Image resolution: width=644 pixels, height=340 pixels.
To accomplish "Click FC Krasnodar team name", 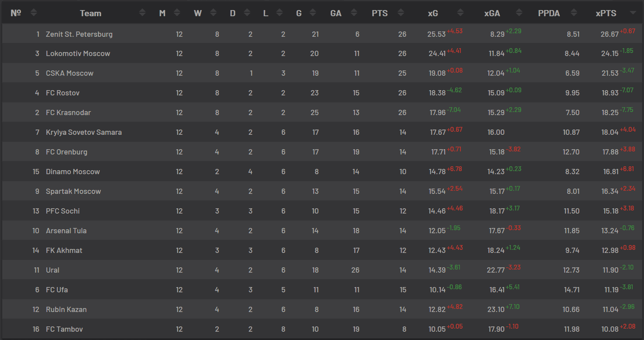I will 68,112.
